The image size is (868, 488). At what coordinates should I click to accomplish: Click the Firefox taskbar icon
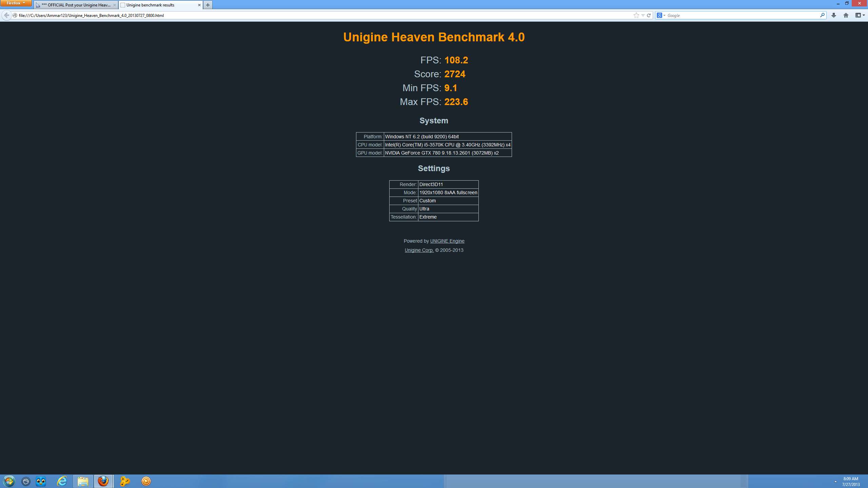coord(103,481)
